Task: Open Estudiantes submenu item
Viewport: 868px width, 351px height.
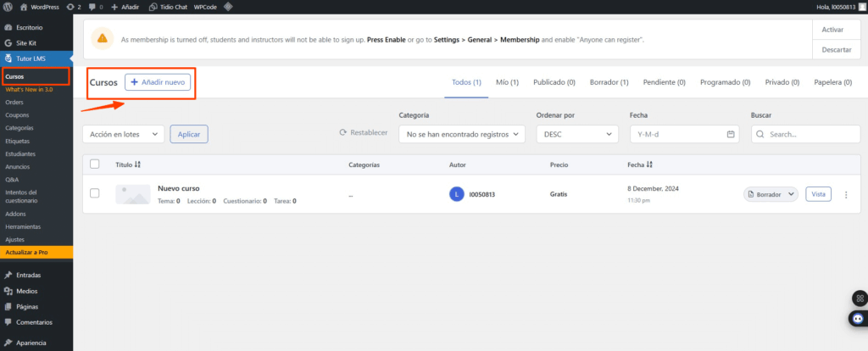Action: click(x=20, y=154)
